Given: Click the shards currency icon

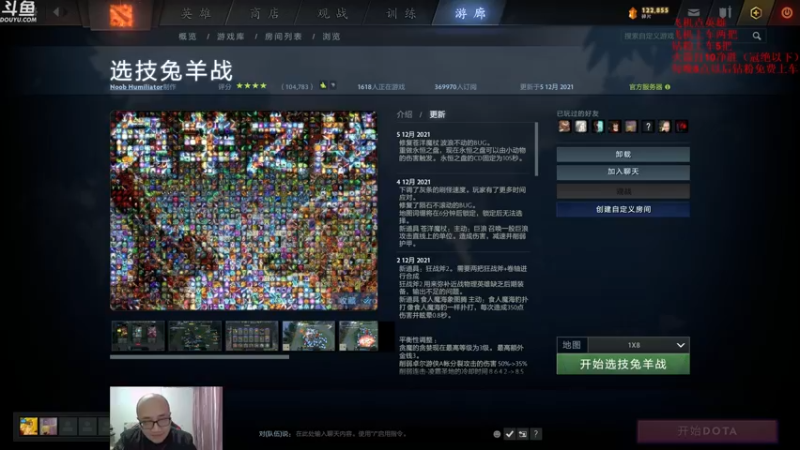Looking at the screenshot, I should [x=633, y=13].
